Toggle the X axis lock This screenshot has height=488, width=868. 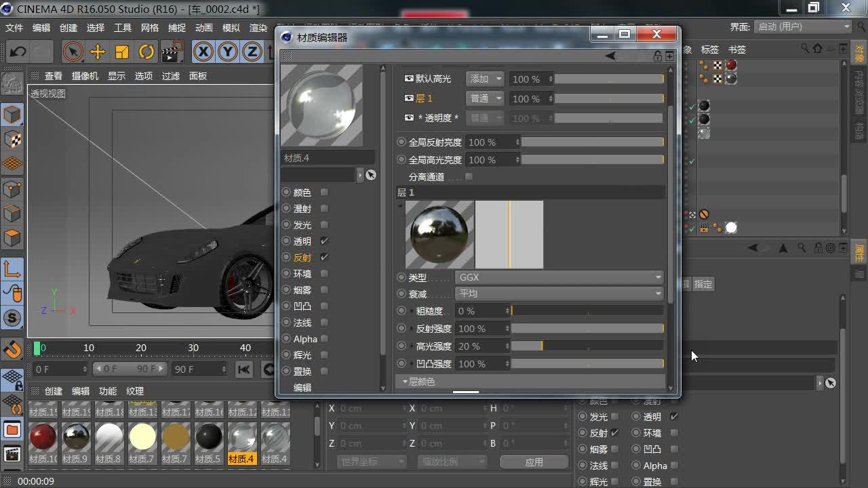(203, 52)
